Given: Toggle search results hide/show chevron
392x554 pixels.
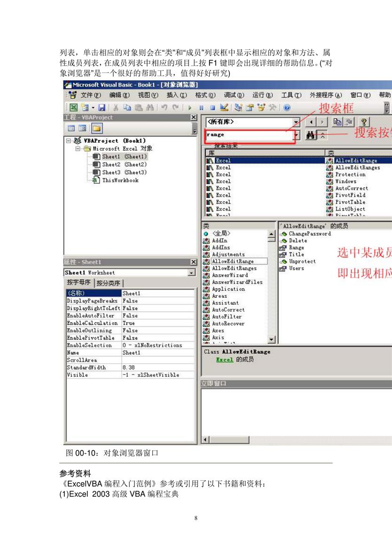Looking at the screenshot, I should pos(322,135).
